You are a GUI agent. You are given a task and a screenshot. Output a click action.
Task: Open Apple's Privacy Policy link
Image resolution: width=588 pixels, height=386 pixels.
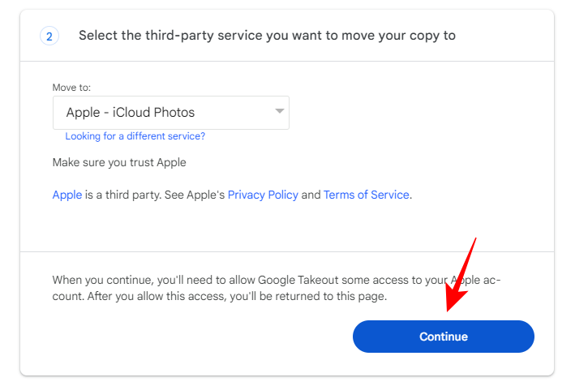click(263, 195)
